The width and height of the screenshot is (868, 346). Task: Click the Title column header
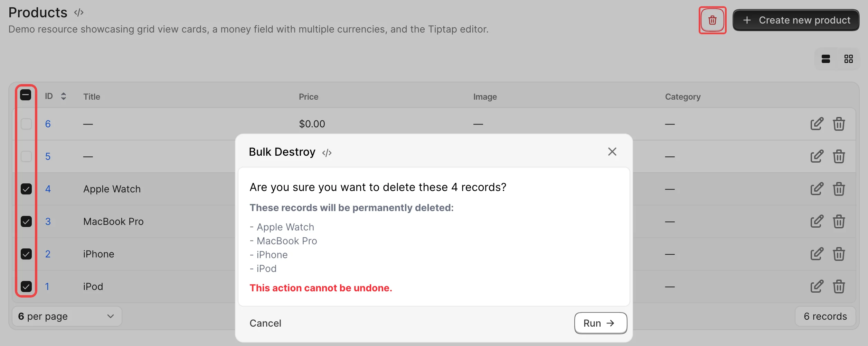(x=92, y=97)
